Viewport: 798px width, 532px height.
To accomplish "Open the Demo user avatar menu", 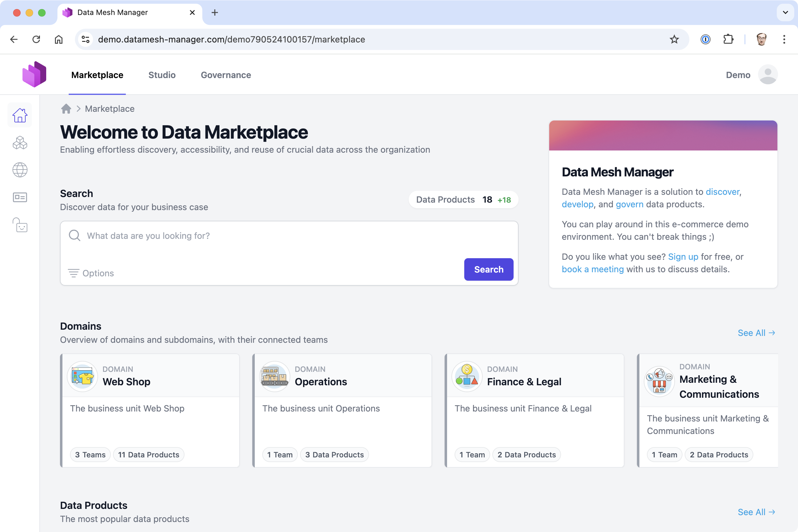I will pyautogui.click(x=767, y=75).
